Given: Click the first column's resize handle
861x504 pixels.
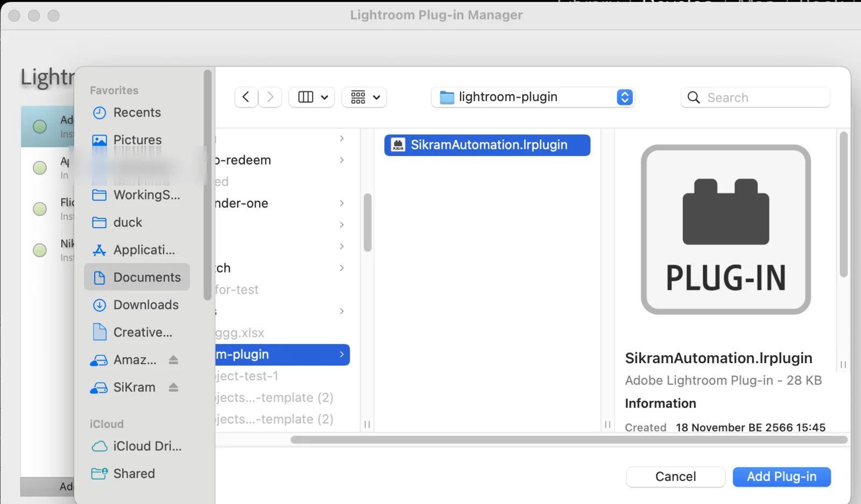Looking at the screenshot, I should (367, 424).
